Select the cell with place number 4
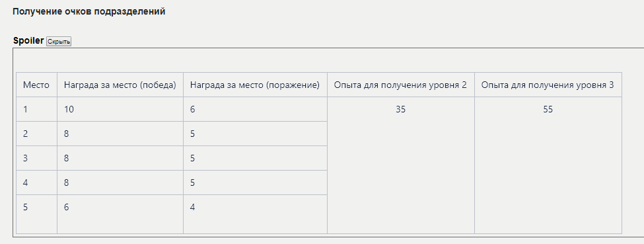 (x=36, y=183)
